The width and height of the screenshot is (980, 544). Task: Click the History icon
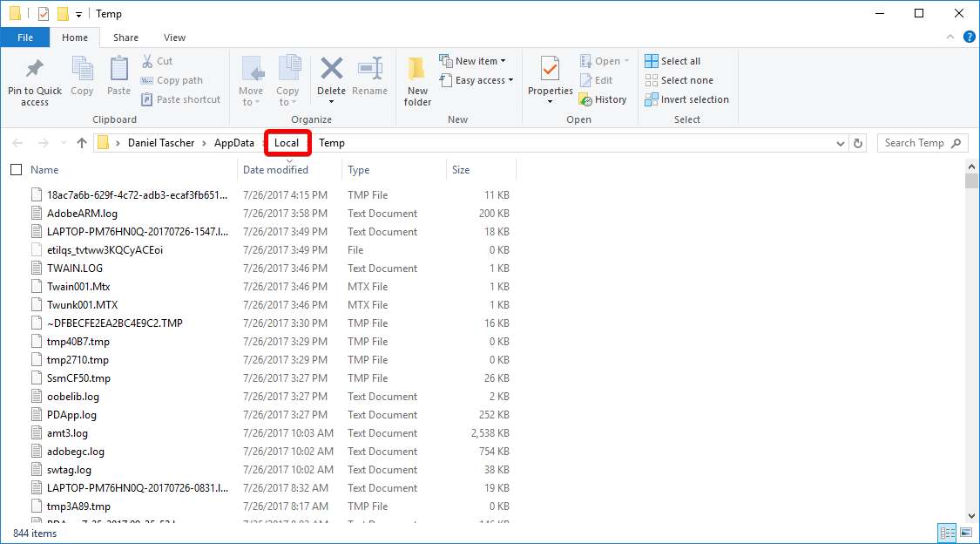click(585, 99)
